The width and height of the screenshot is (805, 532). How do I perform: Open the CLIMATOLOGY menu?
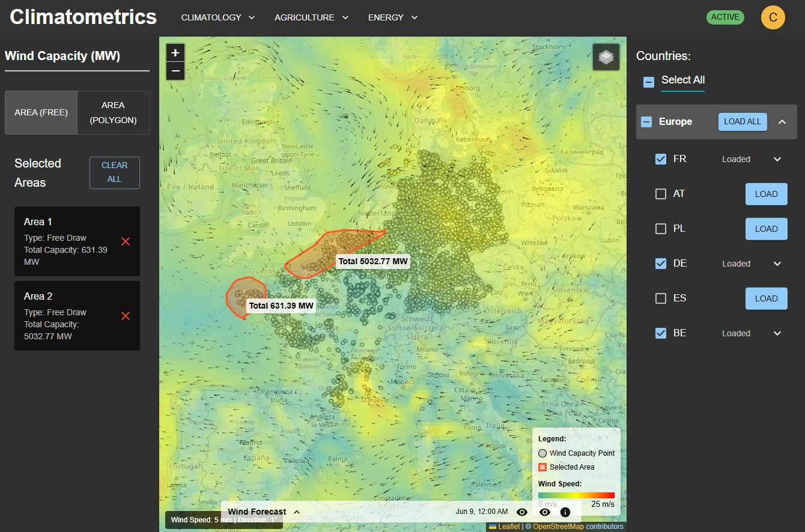[217, 17]
